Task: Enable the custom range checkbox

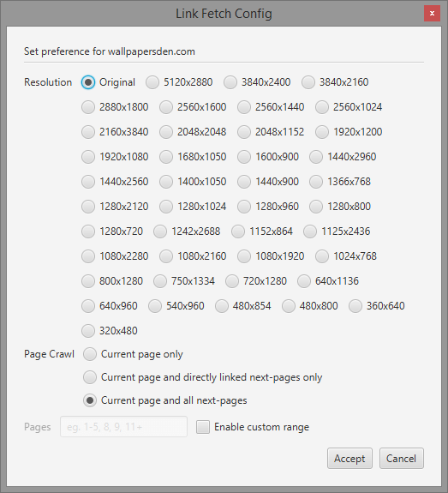Action: pyautogui.click(x=203, y=427)
